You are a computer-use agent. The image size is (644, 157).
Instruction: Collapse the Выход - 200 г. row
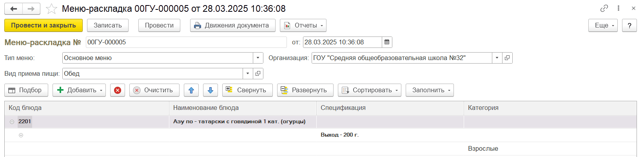pos(21,135)
